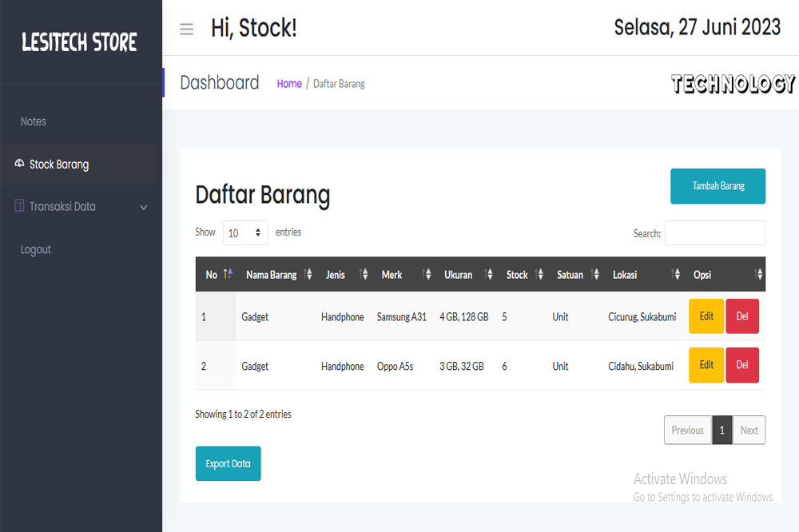
Task: Click the Transaksi Data table icon
Action: coord(20,206)
